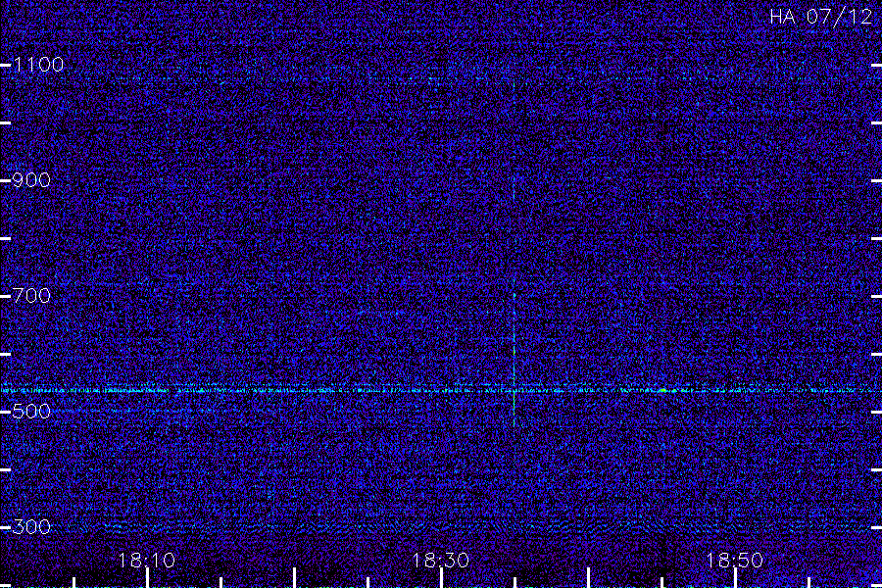This screenshot has width=882, height=588.
Task: Click the HA 07/12 station date label
Action: coord(820,17)
